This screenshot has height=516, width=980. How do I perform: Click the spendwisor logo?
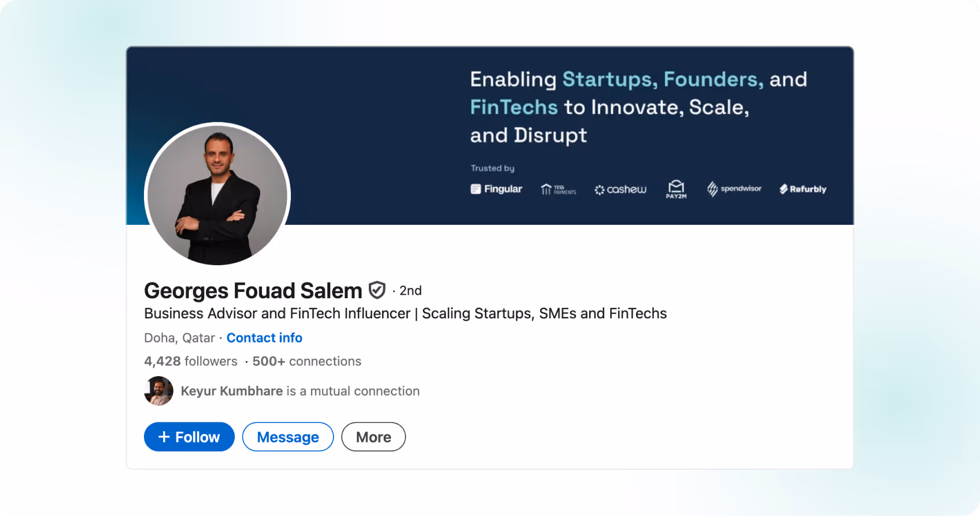tap(734, 189)
